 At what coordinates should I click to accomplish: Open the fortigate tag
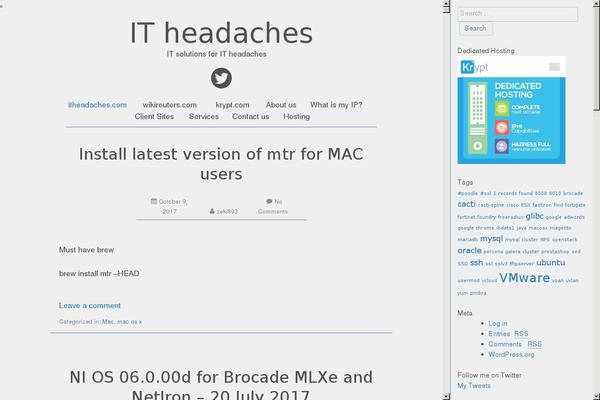(x=575, y=205)
